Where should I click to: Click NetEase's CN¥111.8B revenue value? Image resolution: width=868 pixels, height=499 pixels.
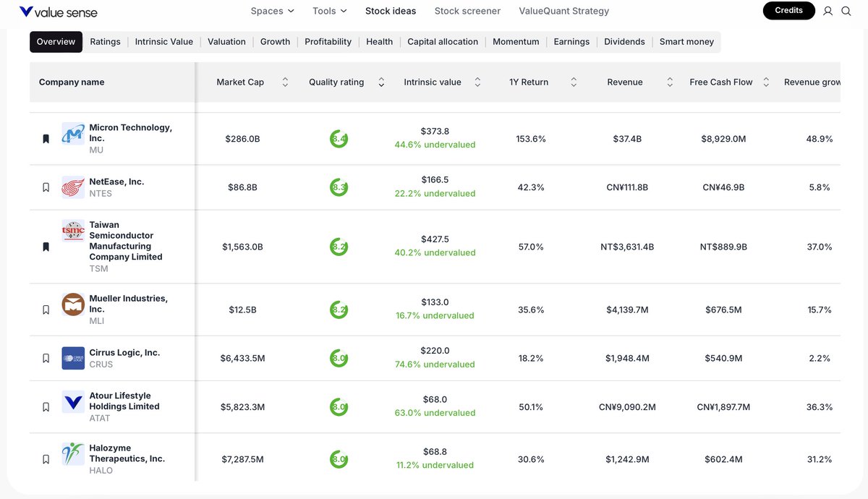tap(627, 187)
